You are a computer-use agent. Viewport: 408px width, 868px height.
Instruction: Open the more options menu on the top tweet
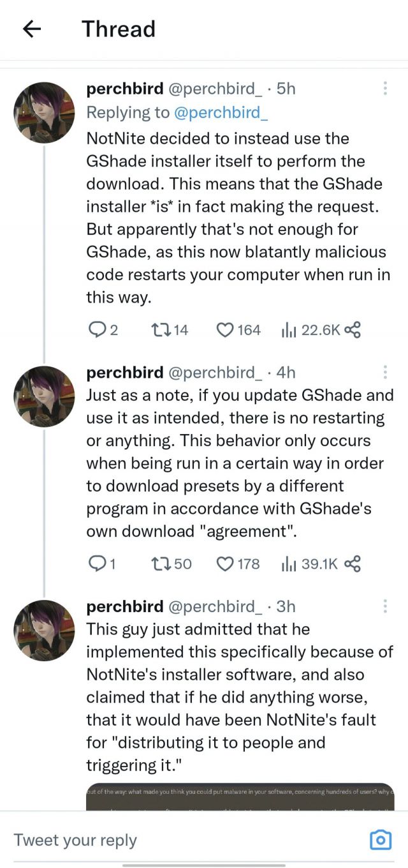click(385, 89)
